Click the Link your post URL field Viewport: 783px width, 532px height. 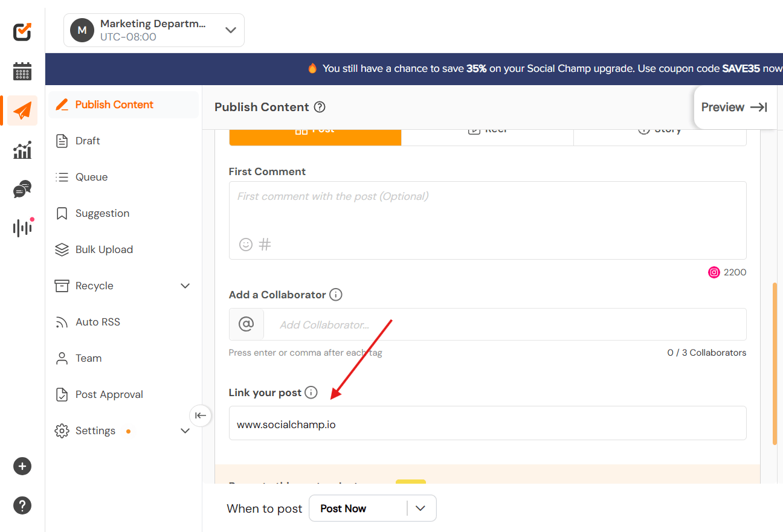point(488,423)
